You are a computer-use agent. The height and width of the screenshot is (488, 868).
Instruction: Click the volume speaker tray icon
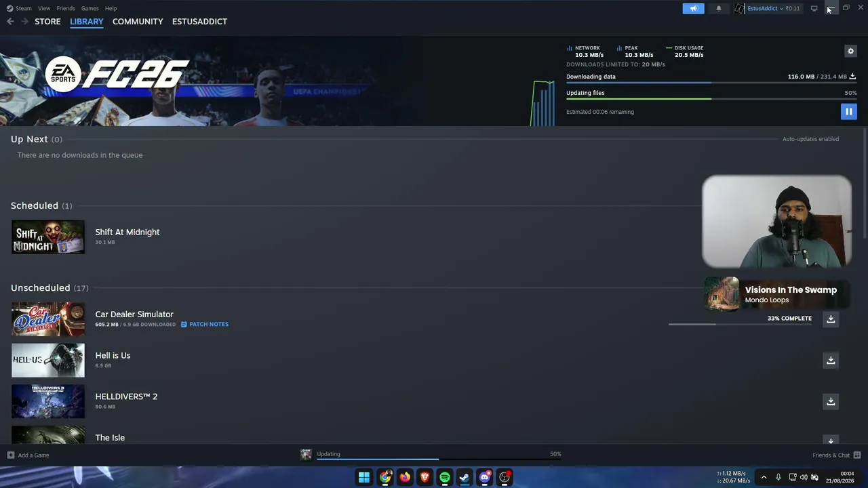(x=804, y=477)
